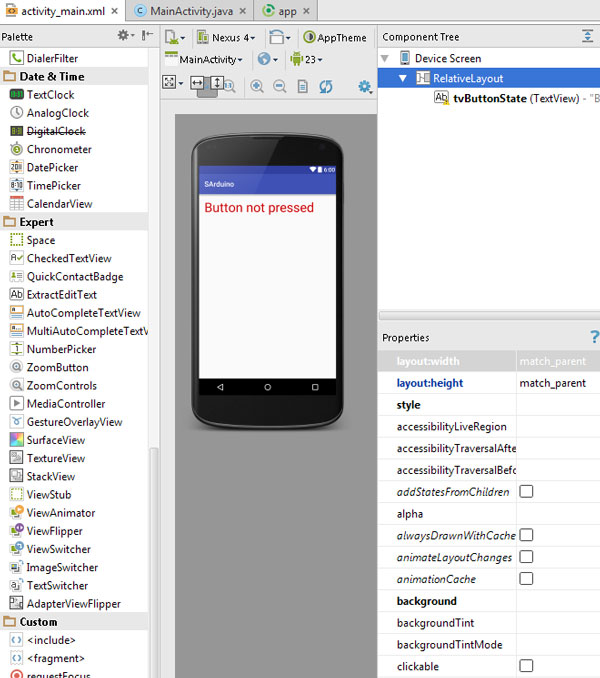Click the zoom in magnifier icon
The width and height of the screenshot is (600, 678).
point(257,86)
